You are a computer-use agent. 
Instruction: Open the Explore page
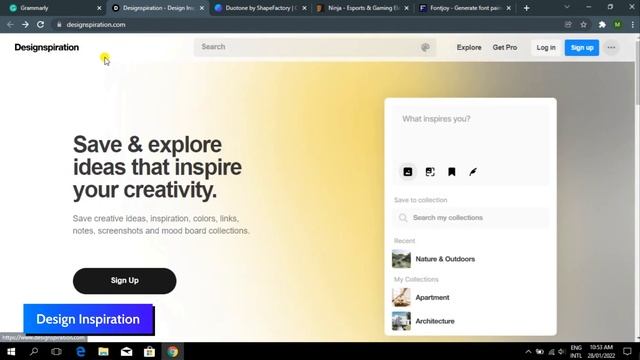click(469, 47)
